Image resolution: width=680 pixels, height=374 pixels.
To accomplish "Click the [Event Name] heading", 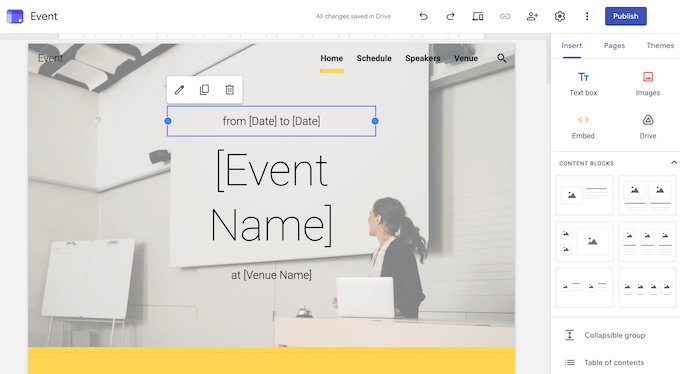I will (x=271, y=198).
